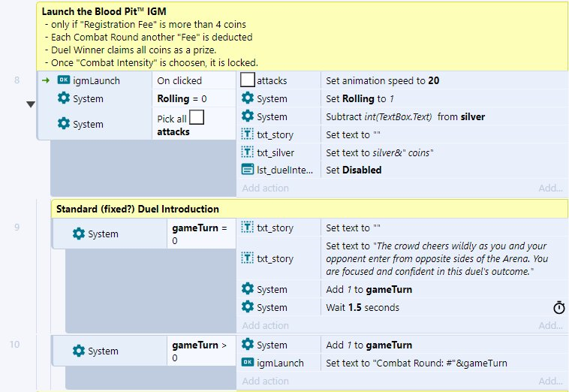Click the System gear beside Rolling = 0
The height and width of the screenshot is (392, 569).
coord(64,98)
